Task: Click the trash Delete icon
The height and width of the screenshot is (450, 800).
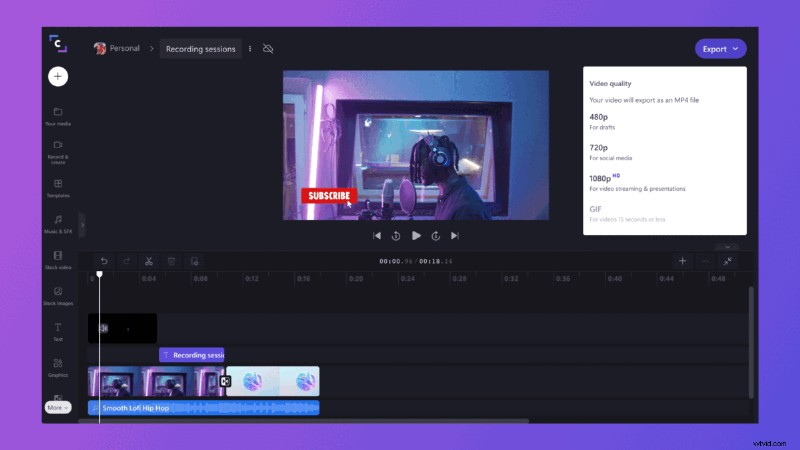Action: (171, 261)
